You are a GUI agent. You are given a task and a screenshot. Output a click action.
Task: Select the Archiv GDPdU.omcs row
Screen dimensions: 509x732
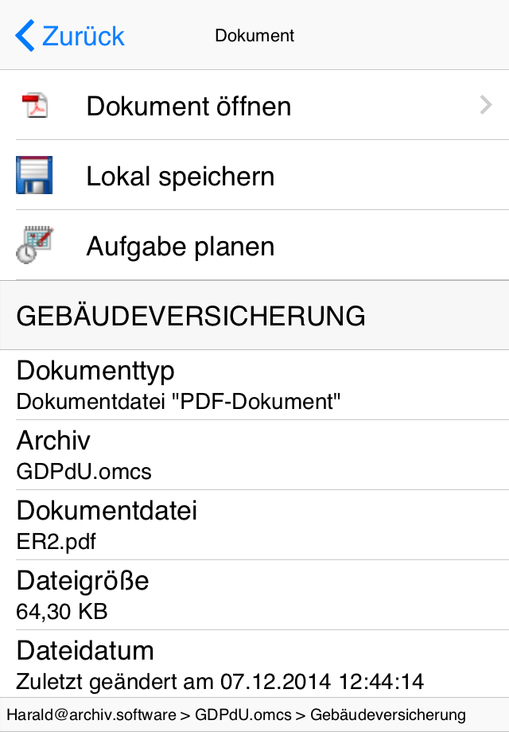(x=254, y=455)
